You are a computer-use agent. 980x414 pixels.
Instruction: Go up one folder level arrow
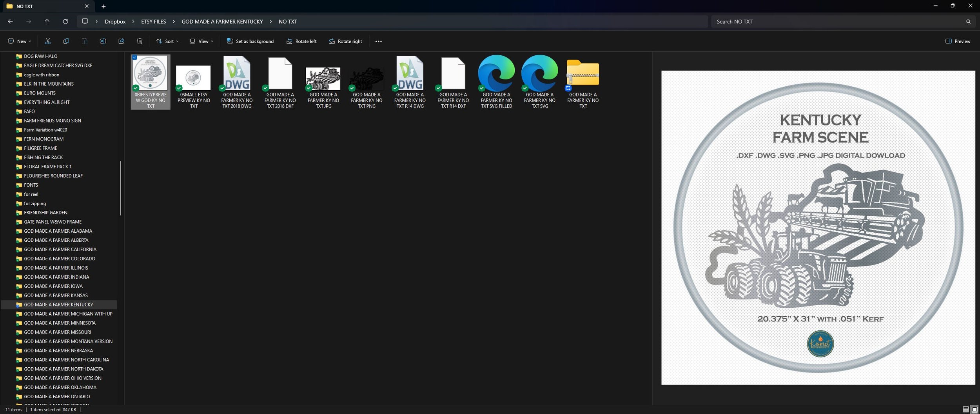(47, 22)
